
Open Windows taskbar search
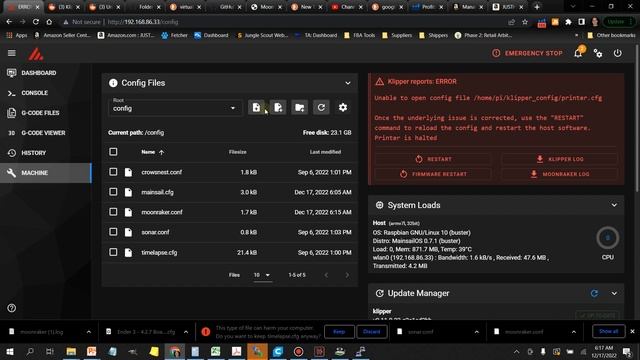pos(30,351)
